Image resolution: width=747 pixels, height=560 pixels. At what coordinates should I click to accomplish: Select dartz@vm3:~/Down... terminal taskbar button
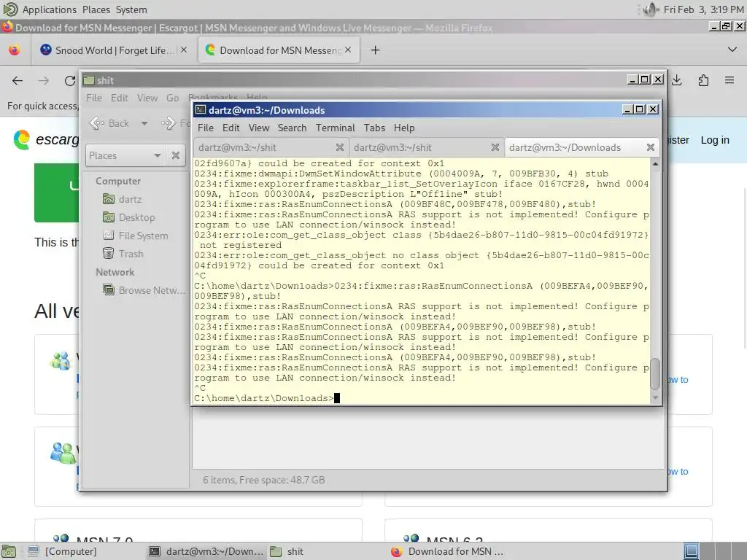(x=206, y=551)
